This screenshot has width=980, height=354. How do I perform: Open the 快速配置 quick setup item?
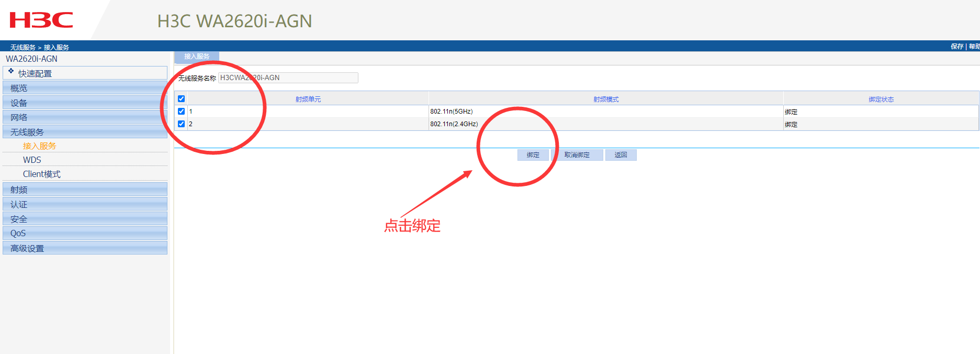[x=85, y=73]
